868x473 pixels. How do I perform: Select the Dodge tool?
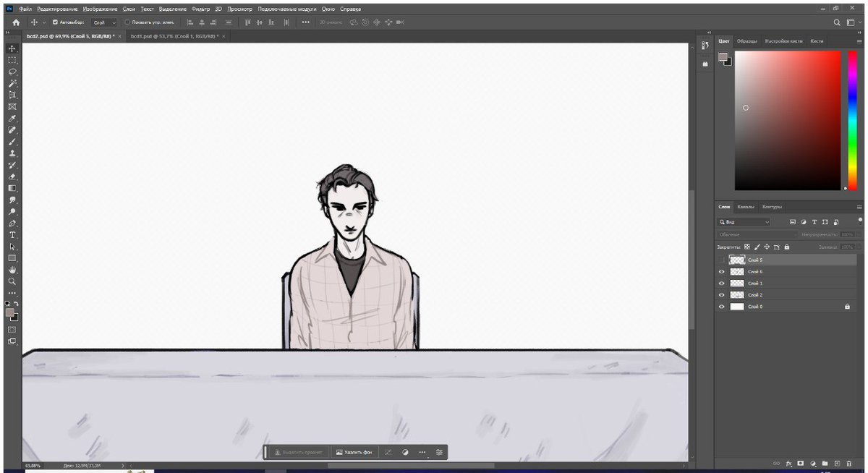(x=12, y=212)
